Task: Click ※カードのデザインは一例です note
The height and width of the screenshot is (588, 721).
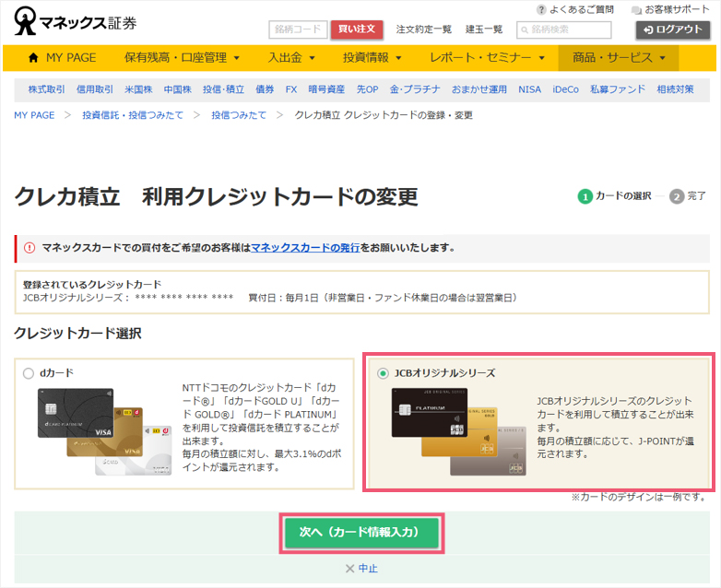Action: pos(638,497)
